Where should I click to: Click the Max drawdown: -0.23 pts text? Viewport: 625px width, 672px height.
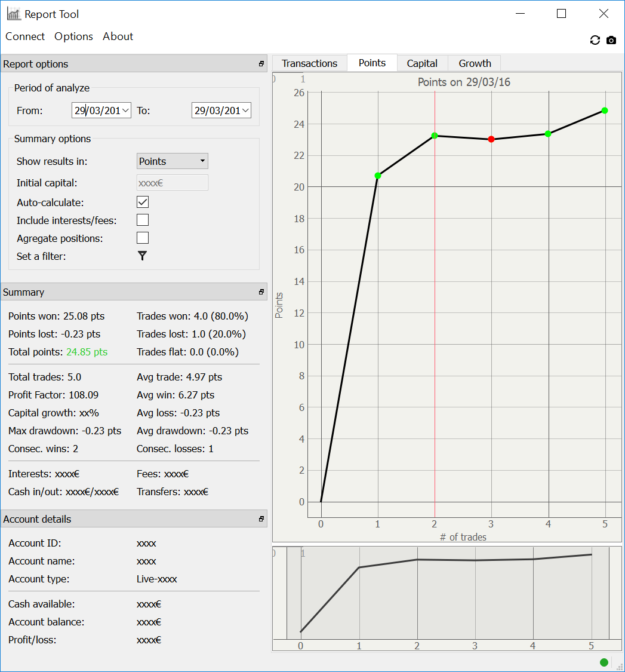coord(64,431)
